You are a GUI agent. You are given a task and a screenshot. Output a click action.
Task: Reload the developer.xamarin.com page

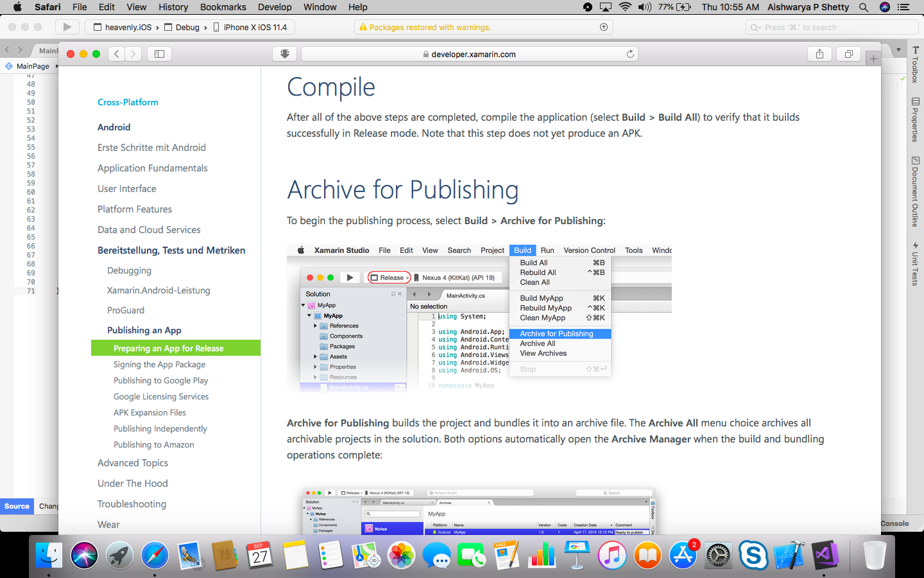point(630,54)
